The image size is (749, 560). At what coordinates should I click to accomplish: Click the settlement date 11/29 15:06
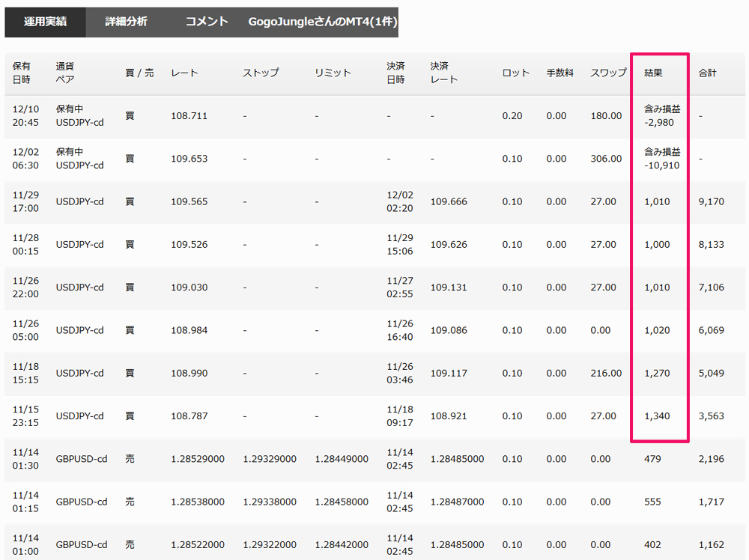tap(400, 245)
